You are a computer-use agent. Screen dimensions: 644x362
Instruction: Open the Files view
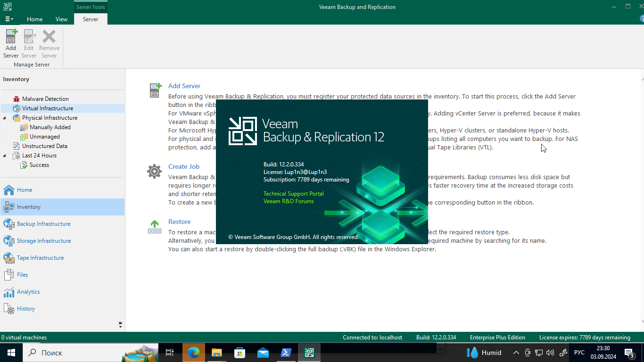pyautogui.click(x=22, y=275)
